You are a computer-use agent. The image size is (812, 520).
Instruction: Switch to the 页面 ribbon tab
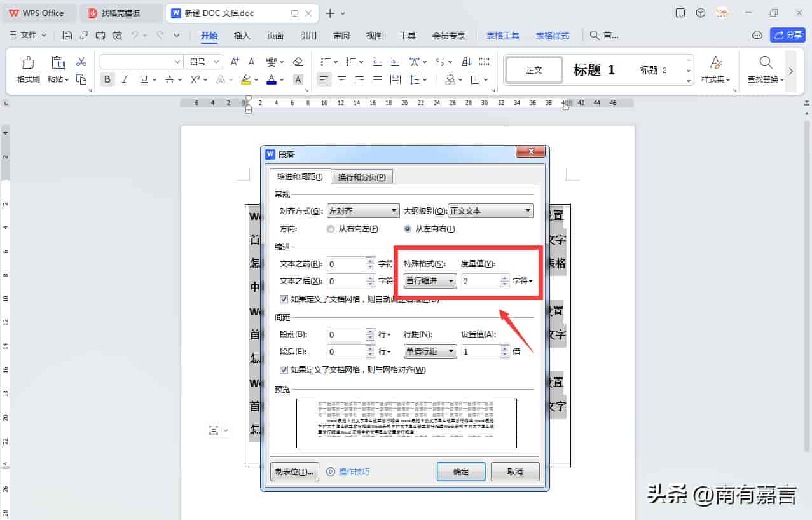pyautogui.click(x=275, y=36)
